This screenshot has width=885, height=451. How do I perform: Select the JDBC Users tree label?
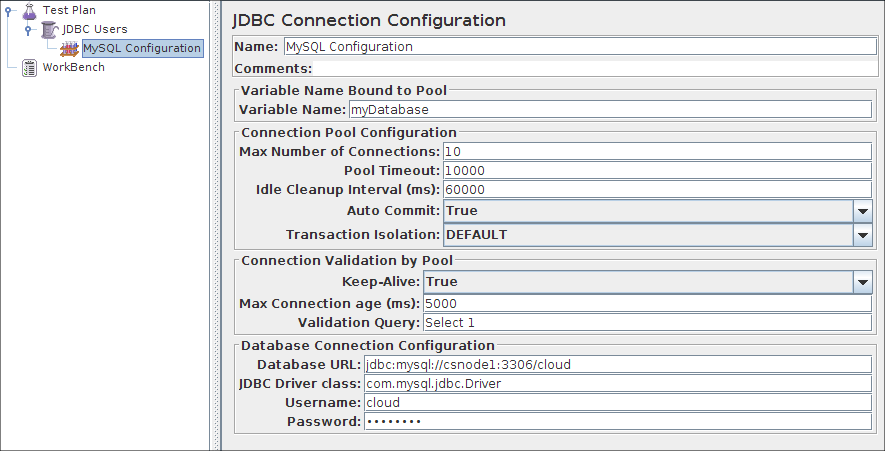click(x=94, y=30)
